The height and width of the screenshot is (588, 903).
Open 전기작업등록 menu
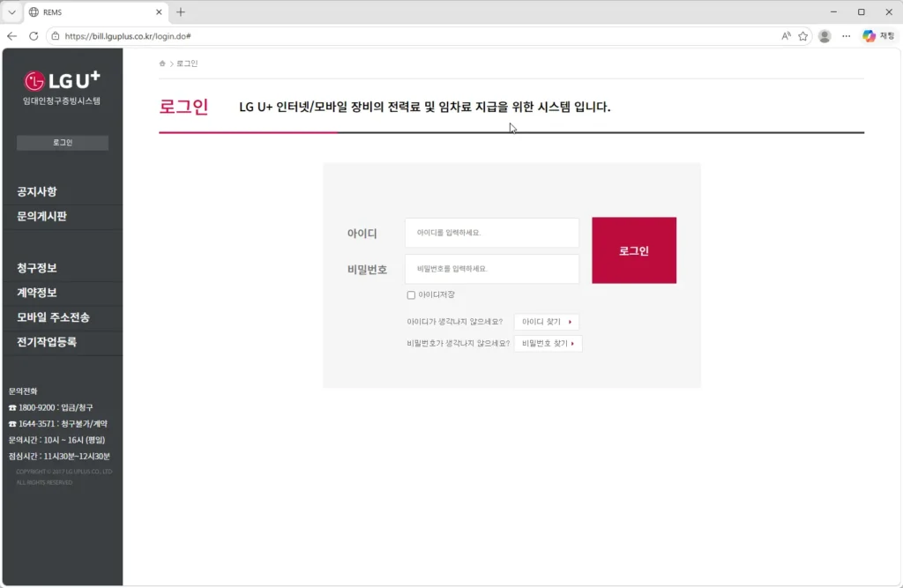pyautogui.click(x=47, y=342)
